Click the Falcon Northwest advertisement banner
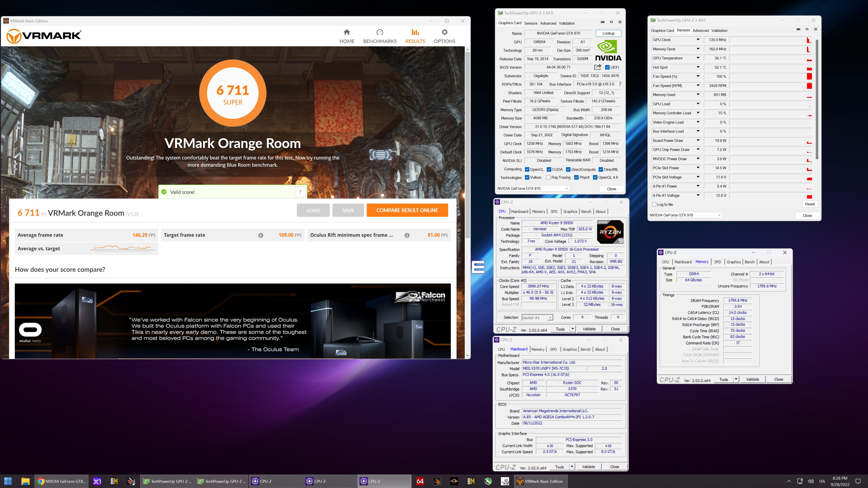The width and height of the screenshot is (868, 488). click(x=233, y=321)
